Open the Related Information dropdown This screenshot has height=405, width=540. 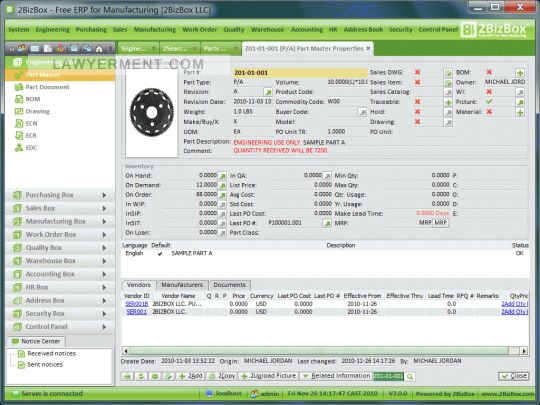[336, 376]
